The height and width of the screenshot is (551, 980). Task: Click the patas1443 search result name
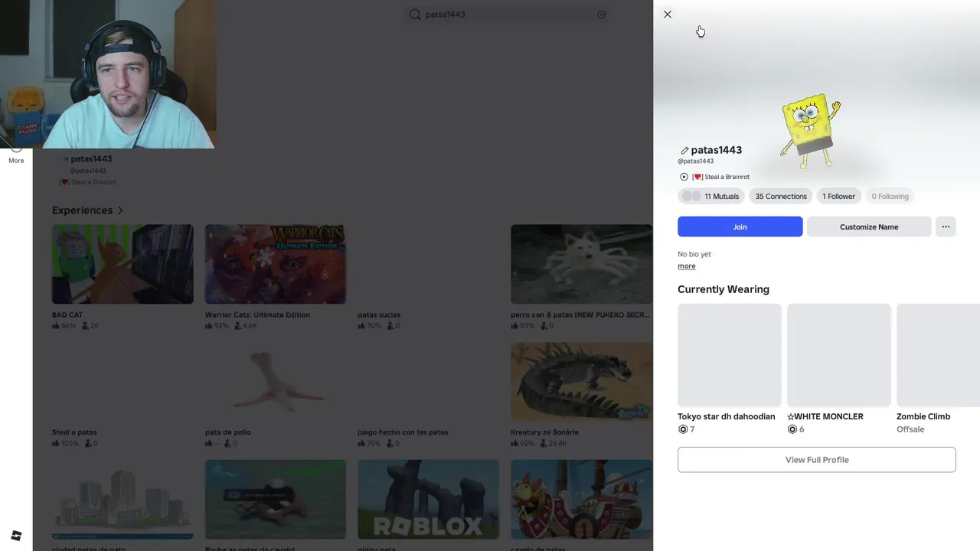pos(91,159)
